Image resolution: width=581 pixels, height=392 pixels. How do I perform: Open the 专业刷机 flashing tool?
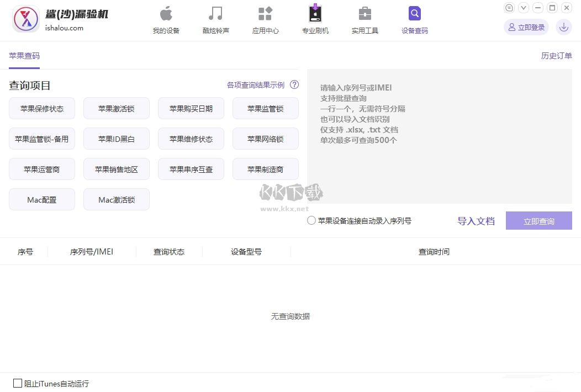tap(315, 19)
